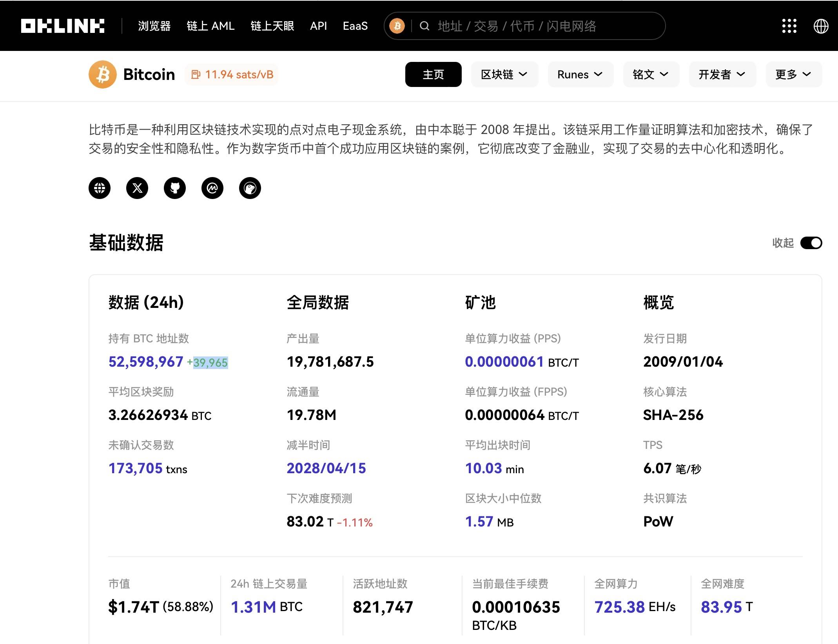Expand the 开发者 dropdown
Viewport: 838px width, 644px height.
pos(722,74)
